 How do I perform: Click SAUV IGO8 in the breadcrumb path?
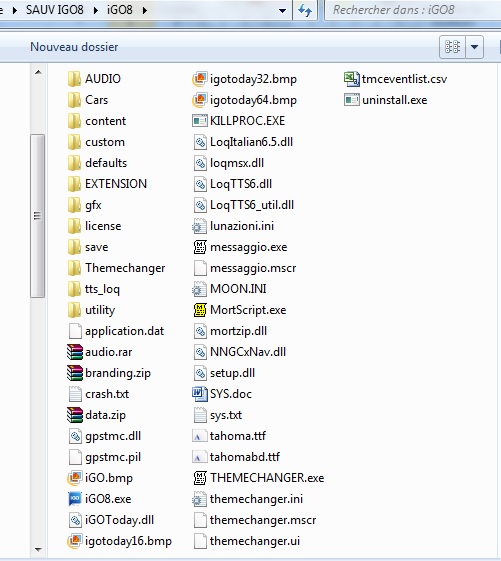(x=54, y=10)
